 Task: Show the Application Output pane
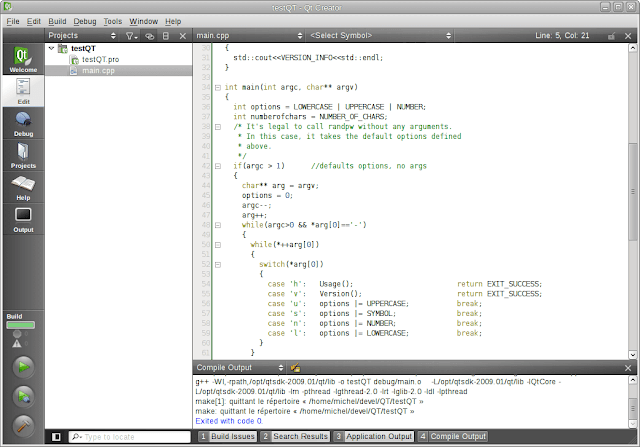pyautogui.click(x=374, y=437)
